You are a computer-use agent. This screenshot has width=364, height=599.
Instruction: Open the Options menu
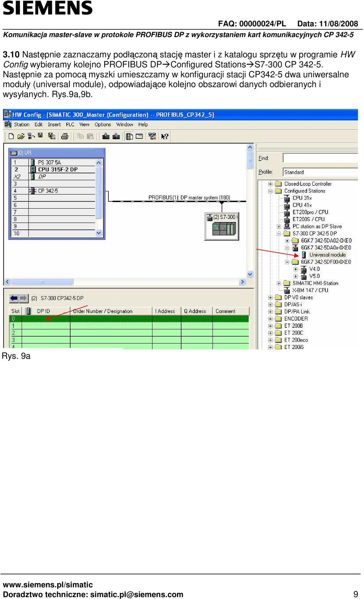(103, 124)
